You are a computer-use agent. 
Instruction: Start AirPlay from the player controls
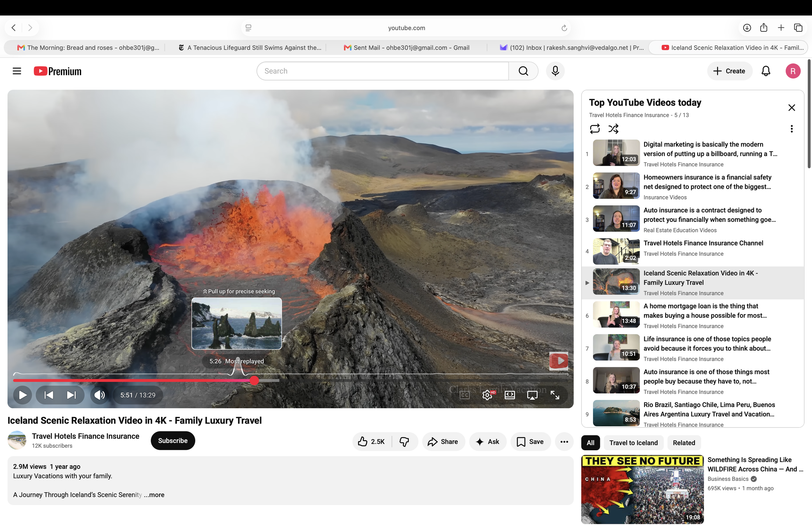(x=532, y=395)
